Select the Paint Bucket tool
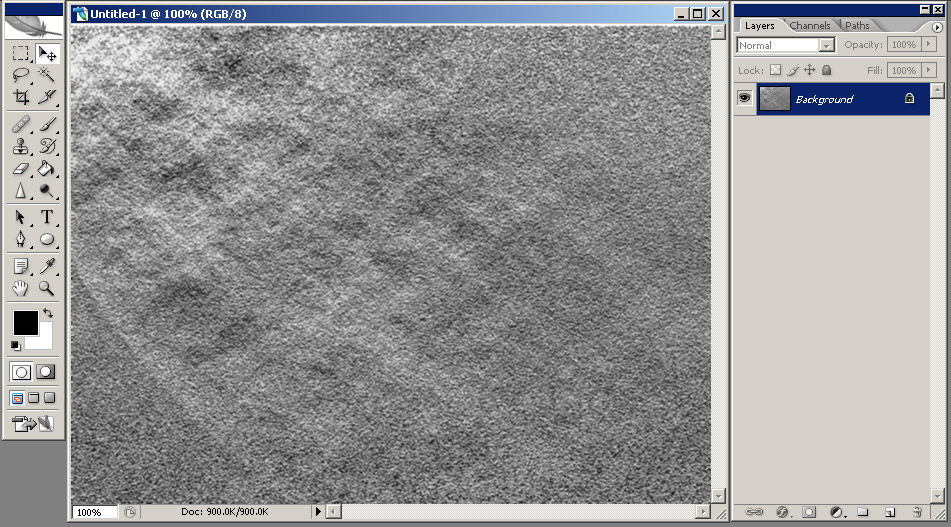951x527 pixels. point(47,169)
